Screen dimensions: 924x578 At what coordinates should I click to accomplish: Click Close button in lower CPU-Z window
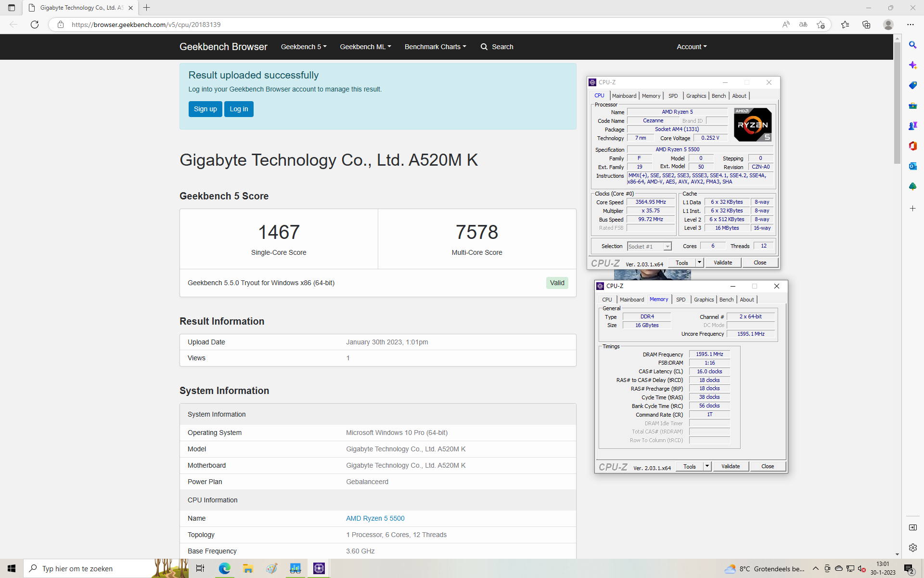pyautogui.click(x=768, y=466)
